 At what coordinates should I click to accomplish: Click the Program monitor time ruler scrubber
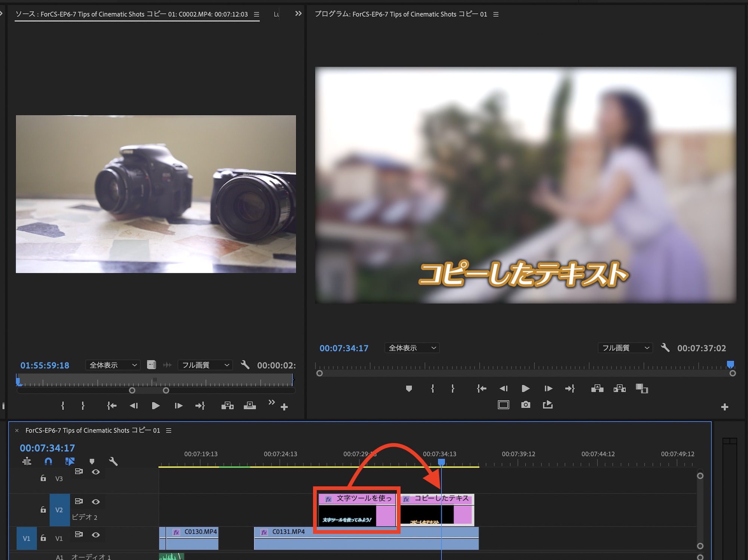524,366
